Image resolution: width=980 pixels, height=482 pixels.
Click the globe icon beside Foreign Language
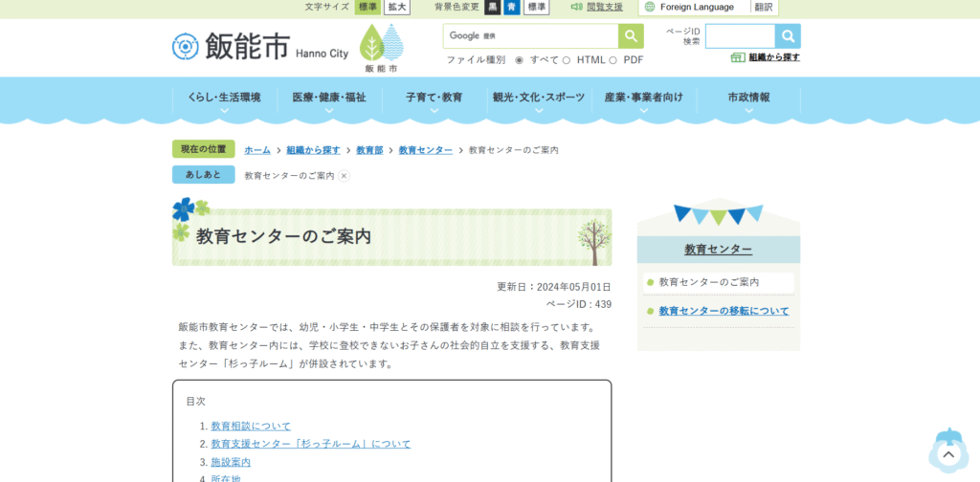point(650,7)
